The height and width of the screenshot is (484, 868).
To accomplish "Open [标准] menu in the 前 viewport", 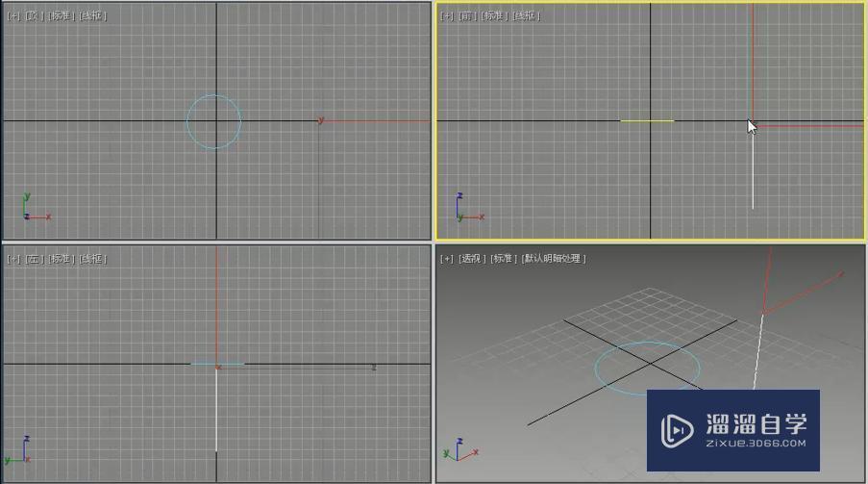I will [495, 15].
